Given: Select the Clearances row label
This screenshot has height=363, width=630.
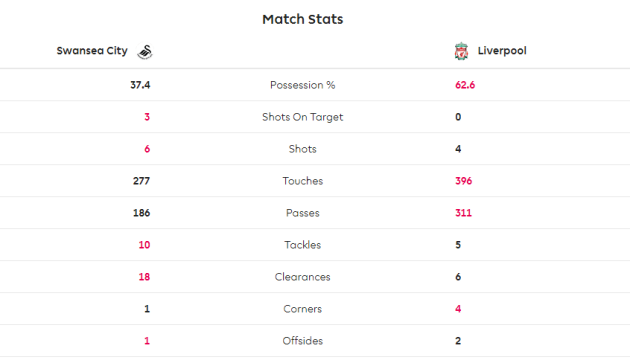Looking at the screenshot, I should (303, 277).
